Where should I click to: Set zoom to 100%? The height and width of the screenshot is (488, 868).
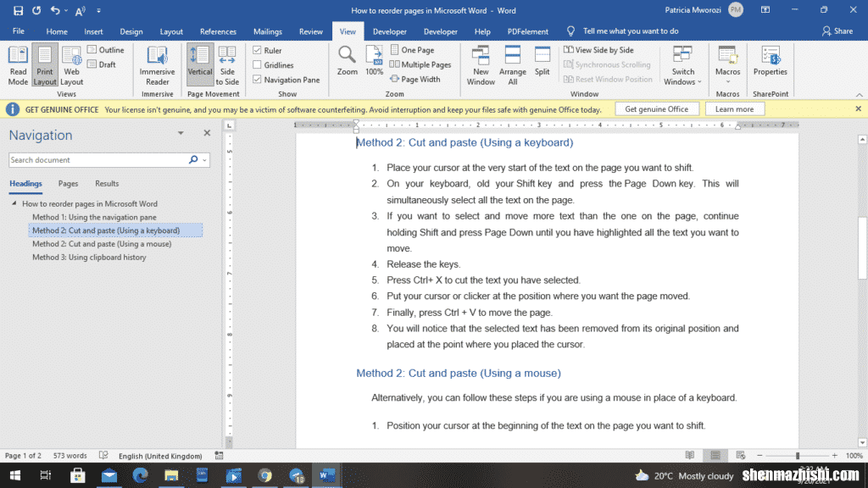click(x=374, y=61)
